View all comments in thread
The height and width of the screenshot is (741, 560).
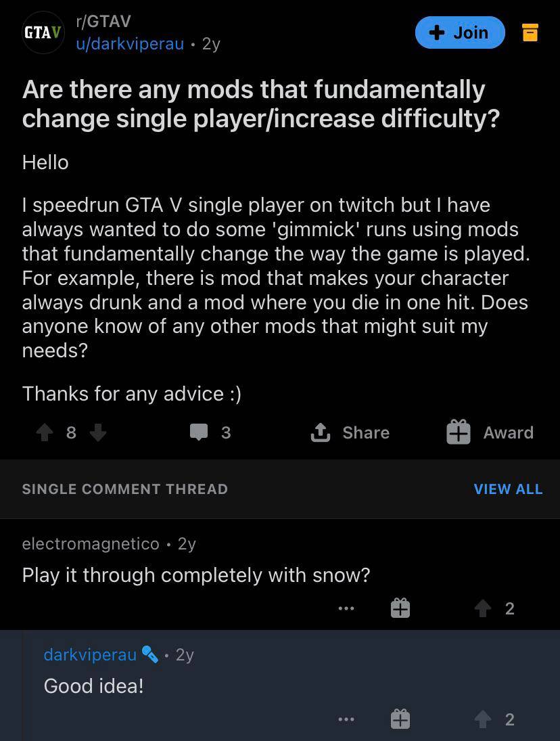pyautogui.click(x=508, y=489)
